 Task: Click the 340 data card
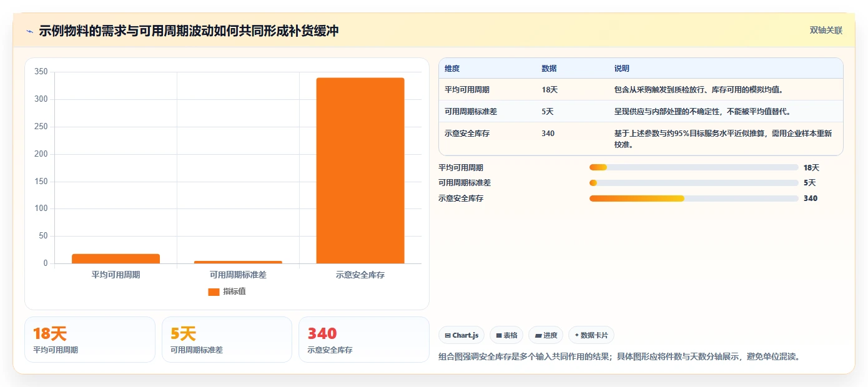point(364,340)
